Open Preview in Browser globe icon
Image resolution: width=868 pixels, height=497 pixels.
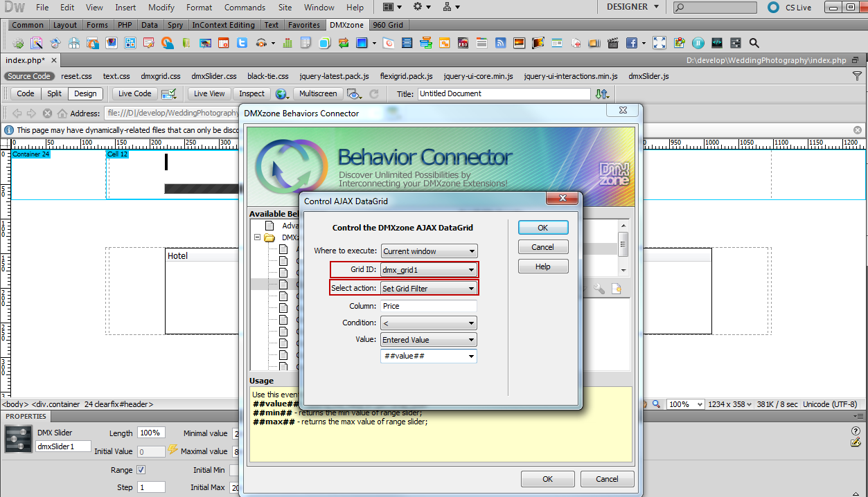tap(281, 93)
